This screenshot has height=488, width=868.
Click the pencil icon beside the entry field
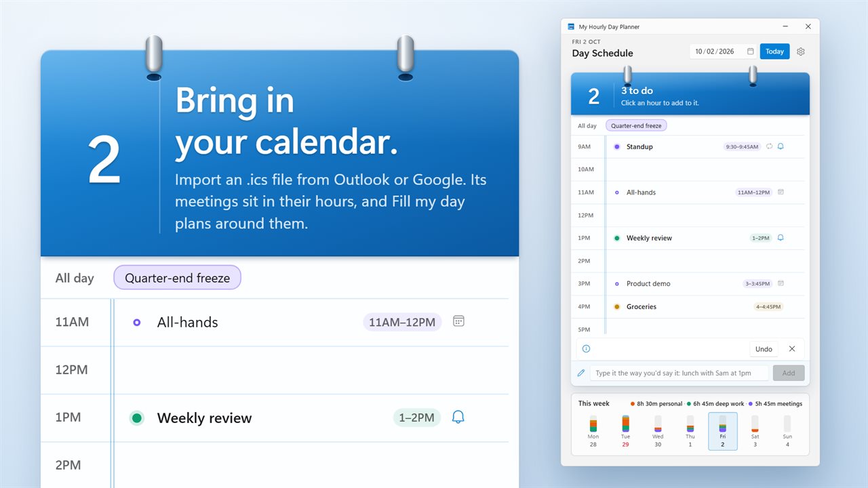click(581, 373)
